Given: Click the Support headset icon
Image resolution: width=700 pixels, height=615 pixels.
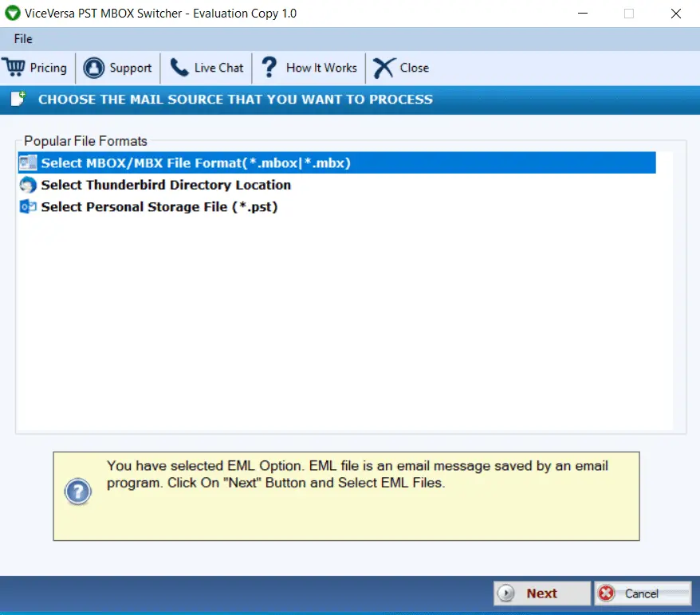Looking at the screenshot, I should click(94, 68).
